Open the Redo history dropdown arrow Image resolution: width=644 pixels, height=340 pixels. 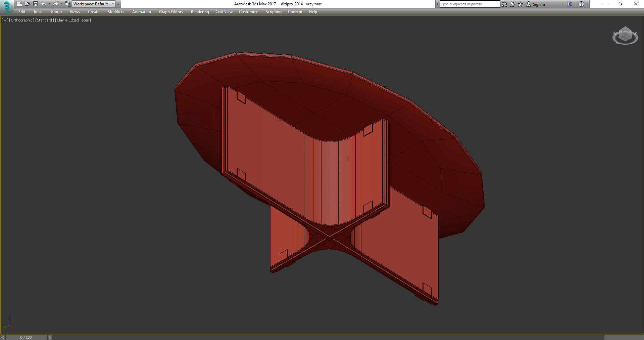pos(61,4)
